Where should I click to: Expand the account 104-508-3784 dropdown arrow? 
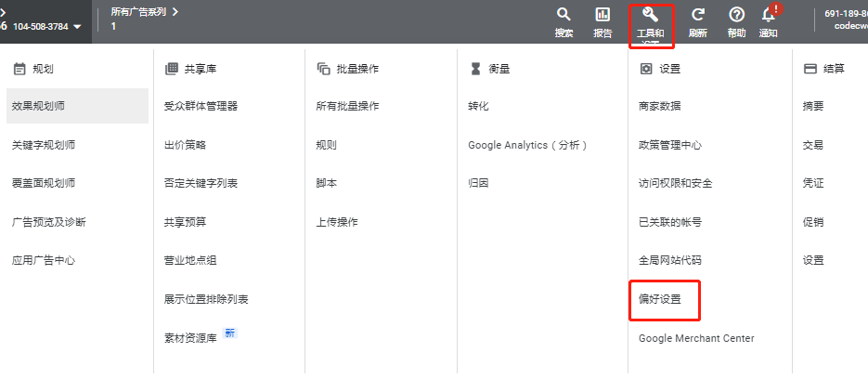(77, 27)
